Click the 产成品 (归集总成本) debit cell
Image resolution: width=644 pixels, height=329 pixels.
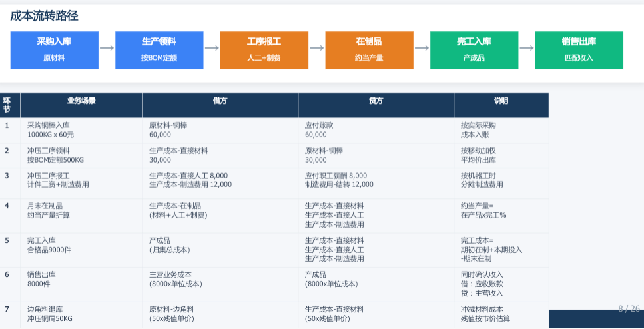[220, 250]
